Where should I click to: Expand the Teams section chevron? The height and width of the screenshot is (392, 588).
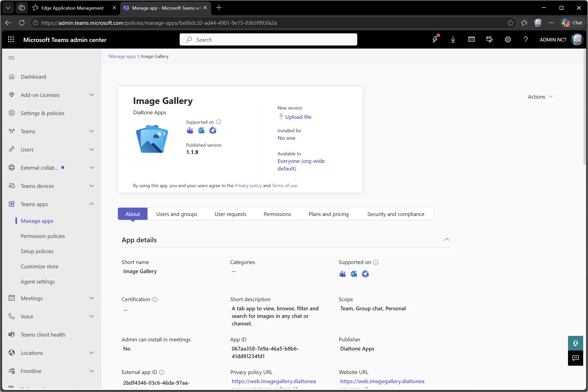[x=92, y=131]
